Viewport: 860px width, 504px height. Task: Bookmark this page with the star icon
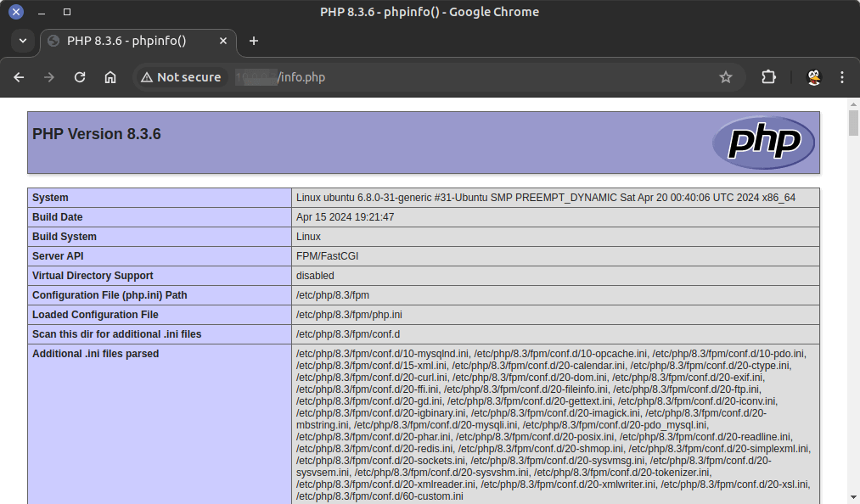pos(726,76)
